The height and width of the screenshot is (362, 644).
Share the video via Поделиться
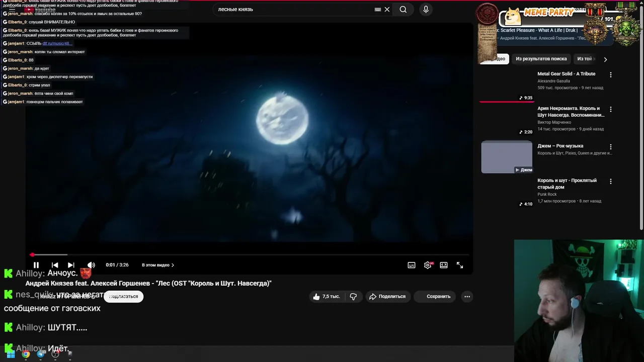[x=387, y=297]
